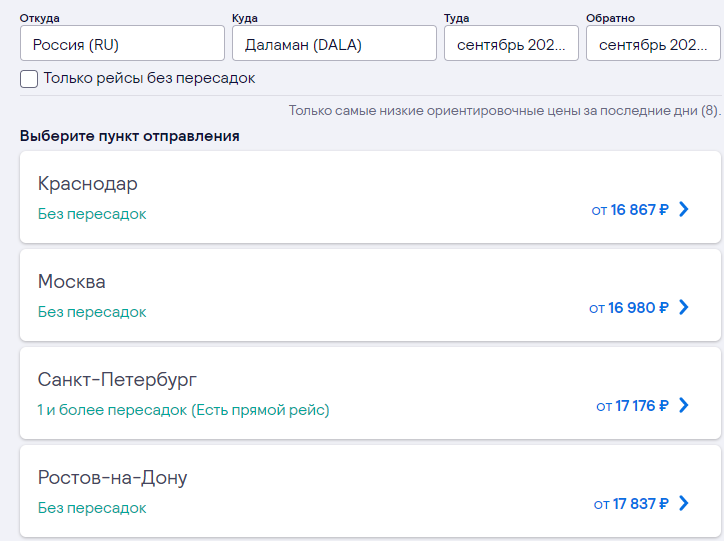The height and width of the screenshot is (541, 724).
Task: Select the Москва departure city
Action: (x=370, y=295)
